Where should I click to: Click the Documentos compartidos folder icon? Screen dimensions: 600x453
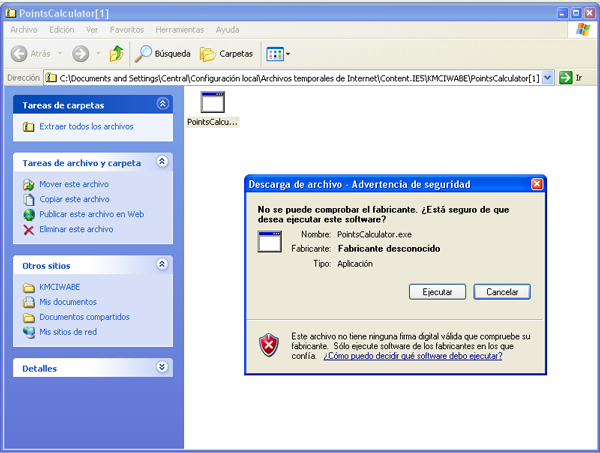click(x=29, y=318)
